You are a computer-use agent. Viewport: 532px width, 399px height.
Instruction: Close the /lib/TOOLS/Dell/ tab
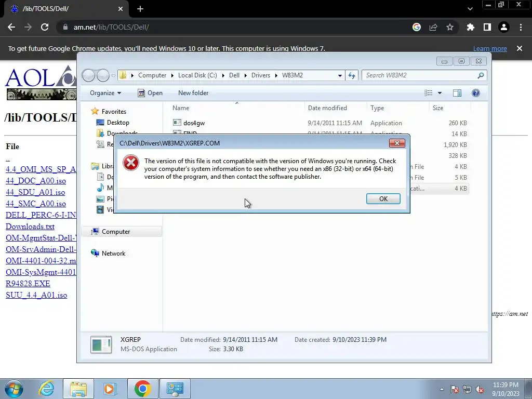click(121, 9)
